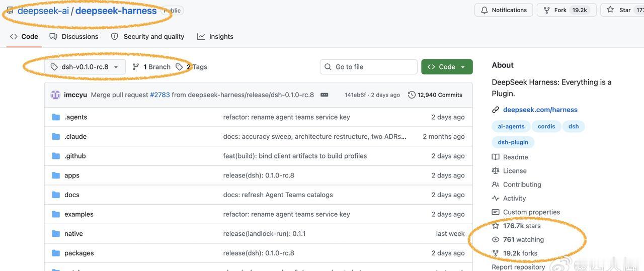Open commit 'release(dsh): 0.1.0-rc.8' in apps row
The width and height of the screenshot is (644, 271).
point(259,175)
